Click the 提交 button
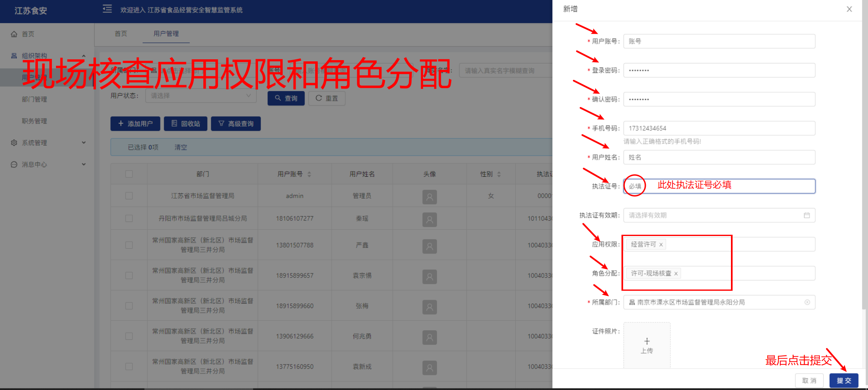Image resolution: width=868 pixels, height=390 pixels. point(843,381)
